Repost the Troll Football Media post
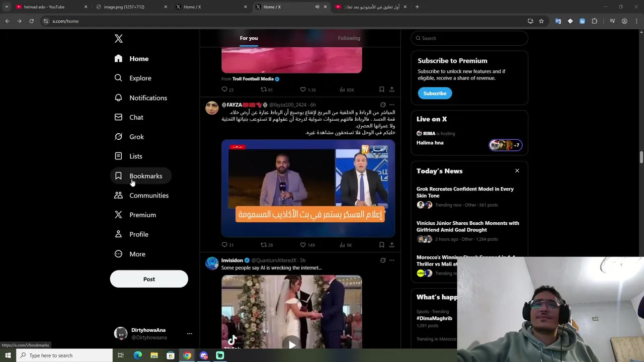The width and height of the screenshot is (644, 362). click(266, 89)
